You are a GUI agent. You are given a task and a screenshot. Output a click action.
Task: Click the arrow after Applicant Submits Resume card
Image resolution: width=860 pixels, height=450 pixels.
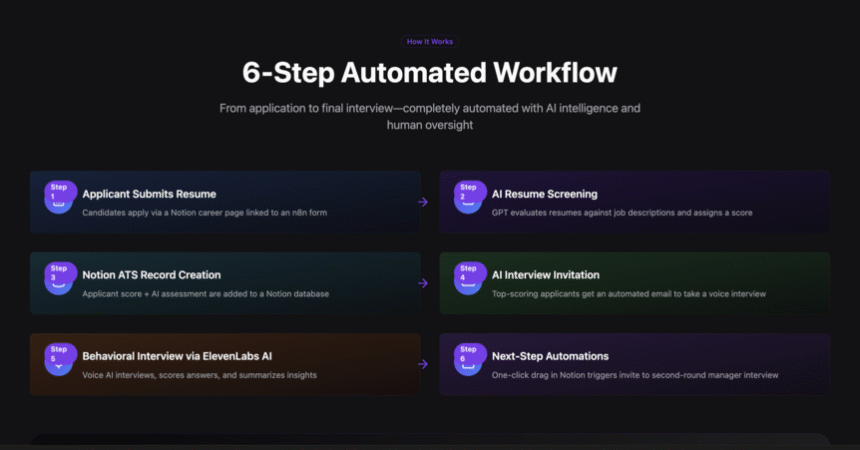[x=423, y=202]
